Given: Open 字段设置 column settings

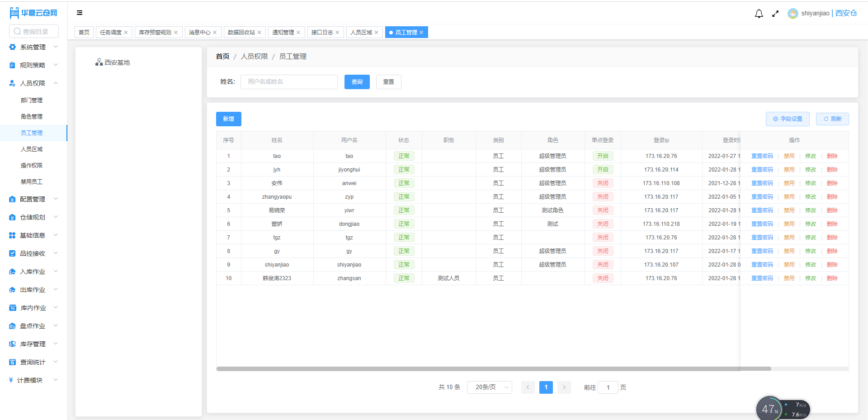Looking at the screenshot, I should [788, 119].
